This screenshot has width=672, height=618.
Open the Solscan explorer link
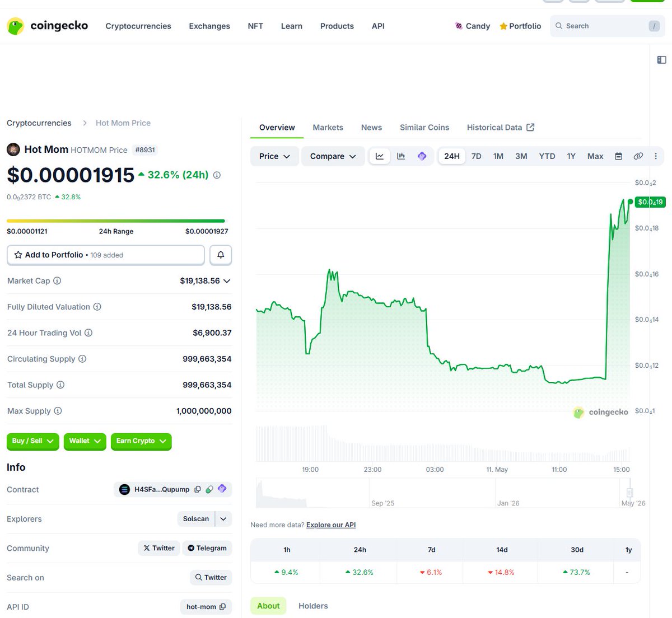click(196, 519)
